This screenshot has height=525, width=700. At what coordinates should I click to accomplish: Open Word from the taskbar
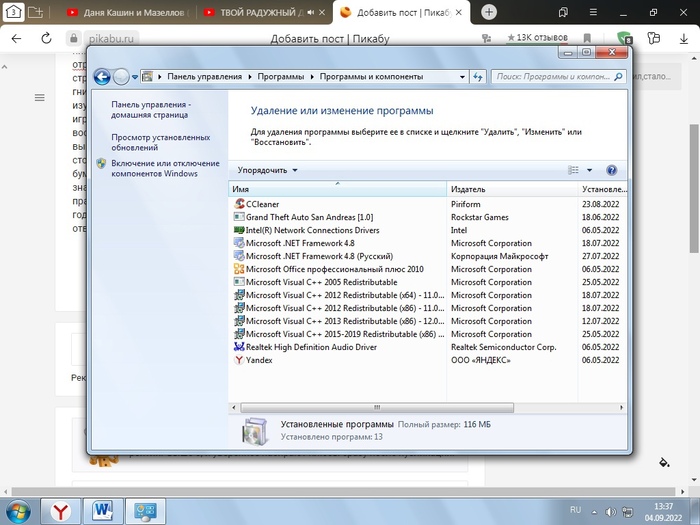103,512
